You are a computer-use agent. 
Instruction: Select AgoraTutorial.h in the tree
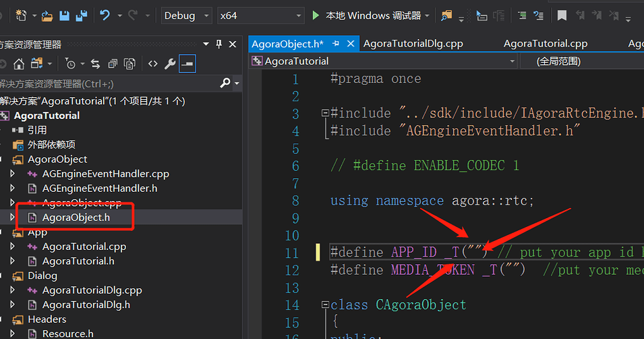coord(78,261)
